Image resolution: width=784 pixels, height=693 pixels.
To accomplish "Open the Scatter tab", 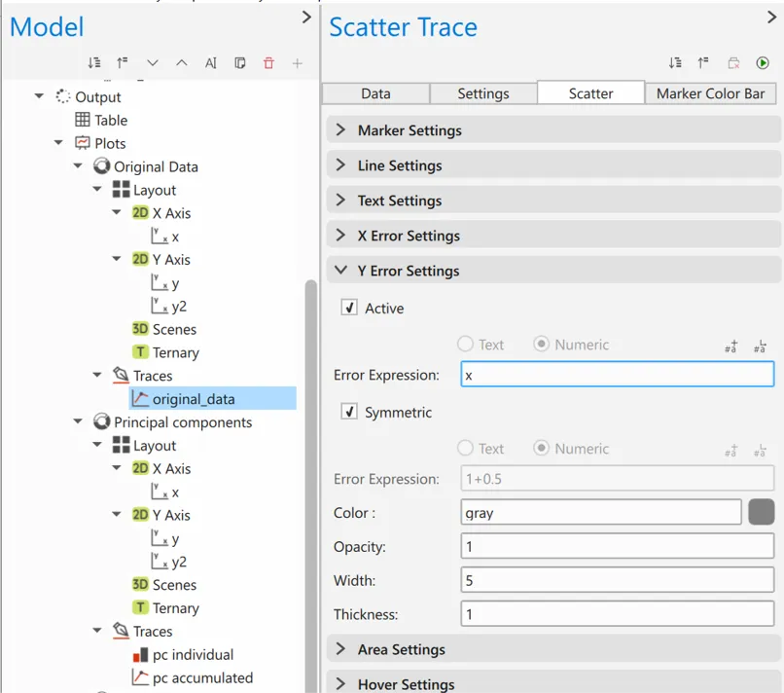I will 591,93.
